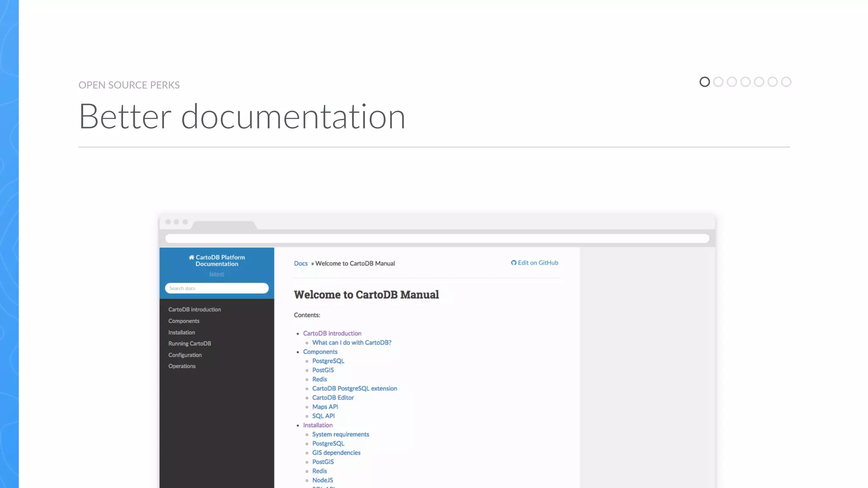This screenshot has height=488, width=868.
Task: Select the sixth slide indicator dot
Action: pyautogui.click(x=772, y=82)
